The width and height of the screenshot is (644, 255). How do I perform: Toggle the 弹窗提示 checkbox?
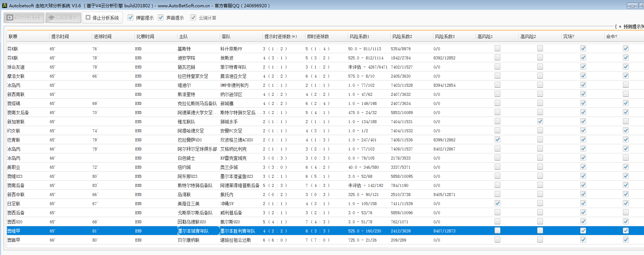pyautogui.click(x=130, y=17)
